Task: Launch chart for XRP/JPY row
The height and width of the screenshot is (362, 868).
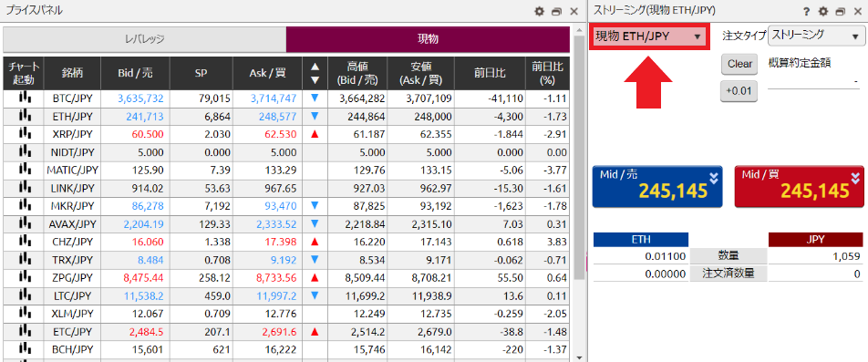Action: tap(24, 133)
